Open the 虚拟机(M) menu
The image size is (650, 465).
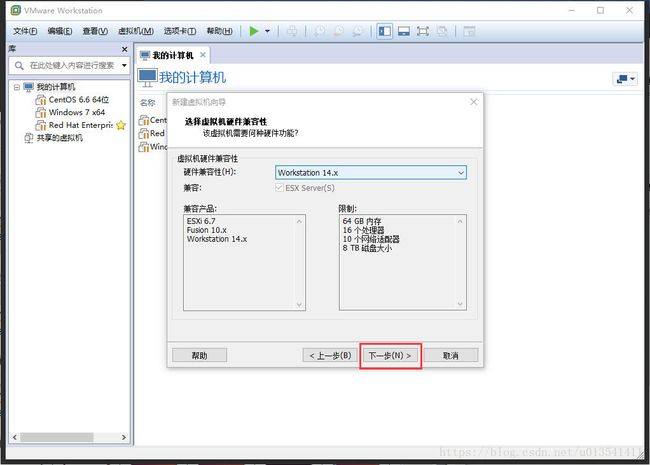136,31
